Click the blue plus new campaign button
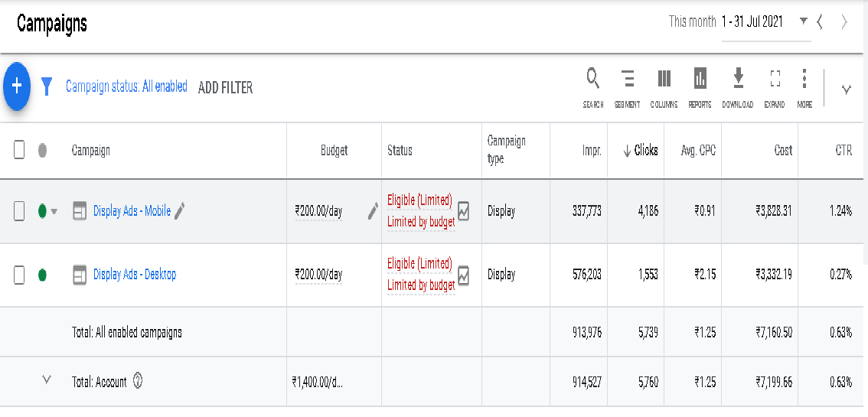The width and height of the screenshot is (868, 417). point(17,87)
